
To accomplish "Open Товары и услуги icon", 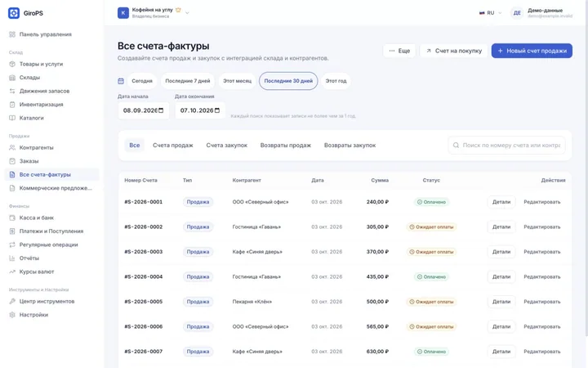I will [12, 65].
